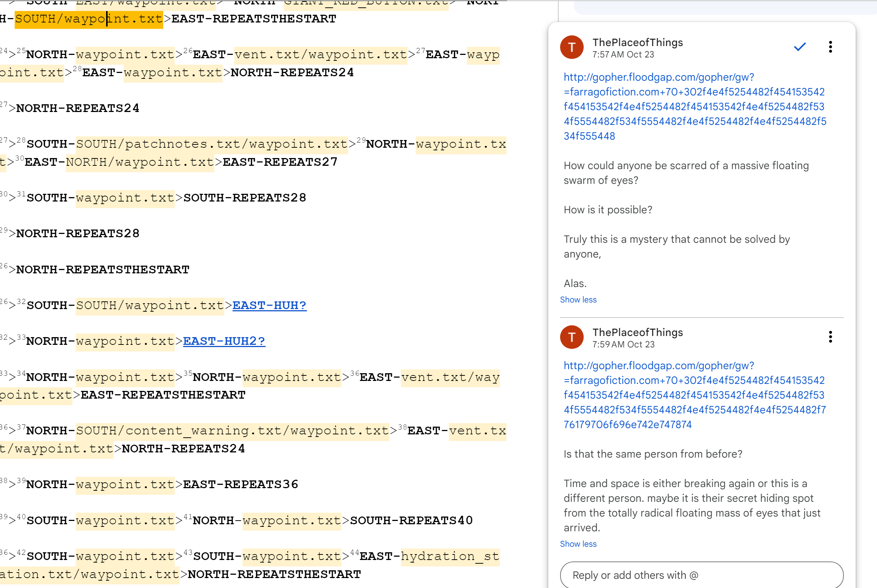The width and height of the screenshot is (877, 588).
Task: Collapse the first comment with Show less
Action: click(578, 300)
